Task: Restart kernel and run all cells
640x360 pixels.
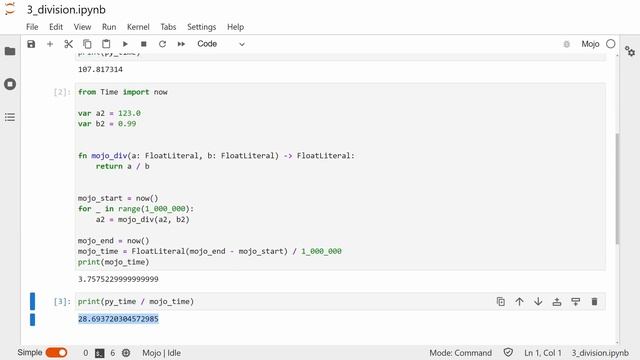Action: (x=181, y=44)
